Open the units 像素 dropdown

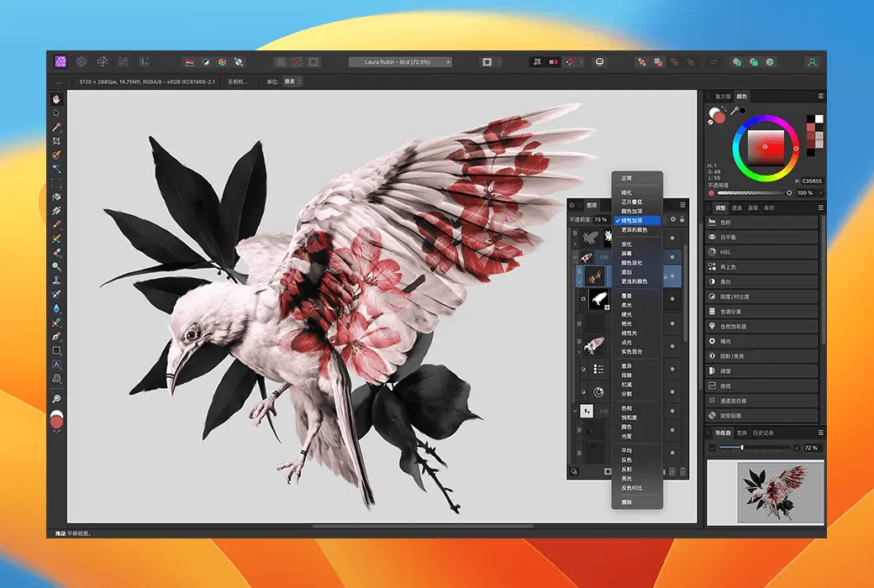292,81
